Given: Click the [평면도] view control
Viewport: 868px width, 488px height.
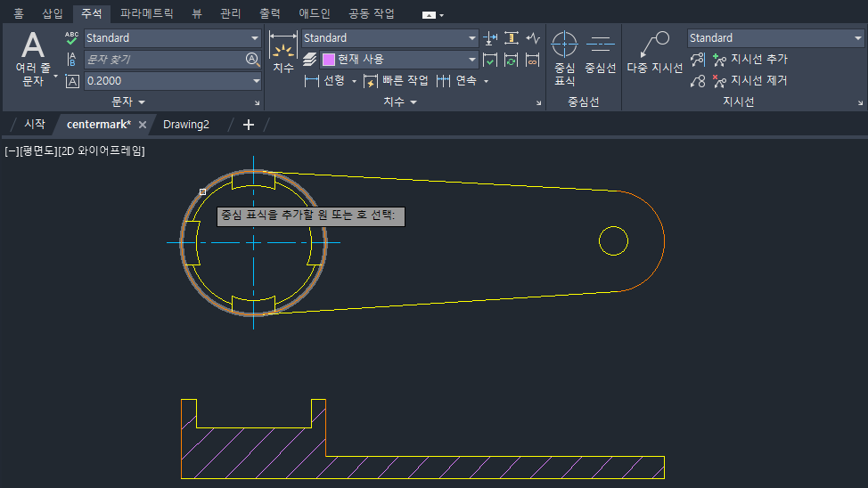Looking at the screenshot, I should click(x=38, y=151).
